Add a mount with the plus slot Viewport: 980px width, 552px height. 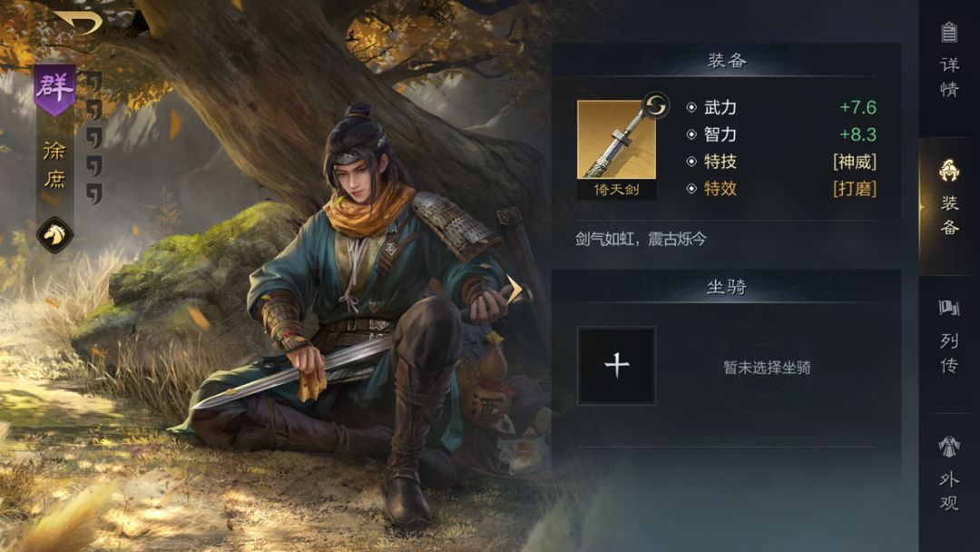[x=616, y=366]
